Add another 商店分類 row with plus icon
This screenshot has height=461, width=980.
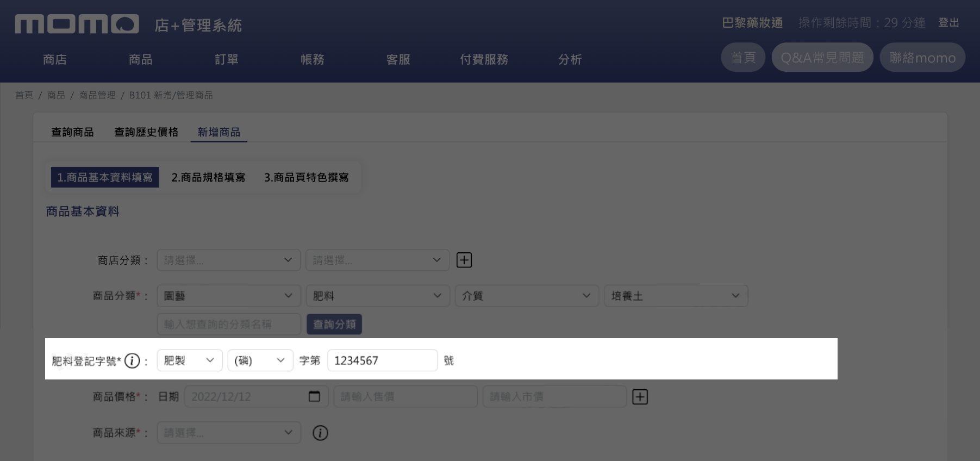click(464, 260)
